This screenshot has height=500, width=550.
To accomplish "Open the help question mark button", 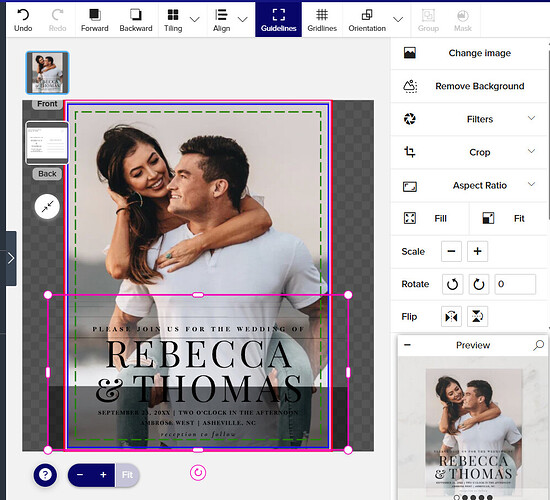I will click(45, 475).
